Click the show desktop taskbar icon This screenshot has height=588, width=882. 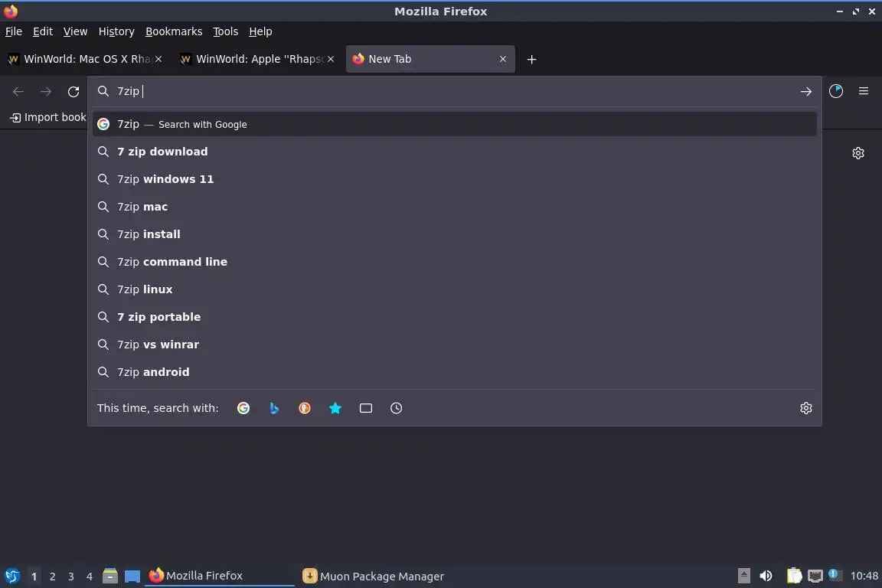click(x=132, y=577)
